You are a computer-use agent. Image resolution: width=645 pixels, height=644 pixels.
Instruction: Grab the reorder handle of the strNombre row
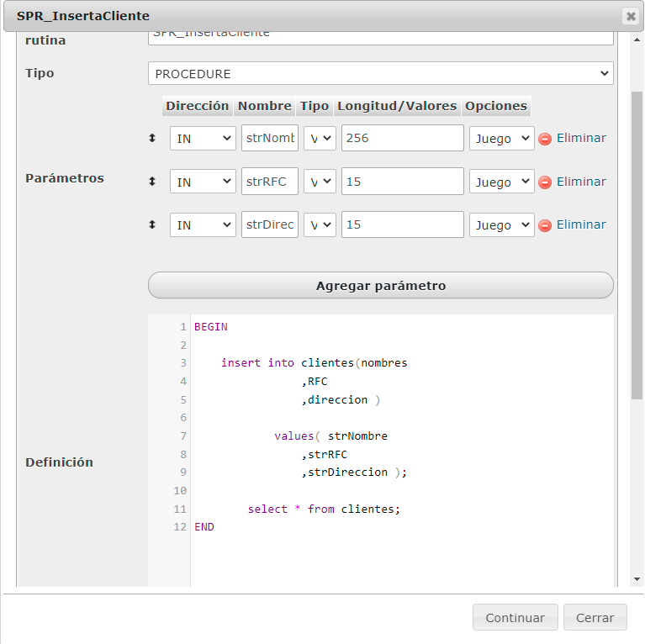(152, 138)
